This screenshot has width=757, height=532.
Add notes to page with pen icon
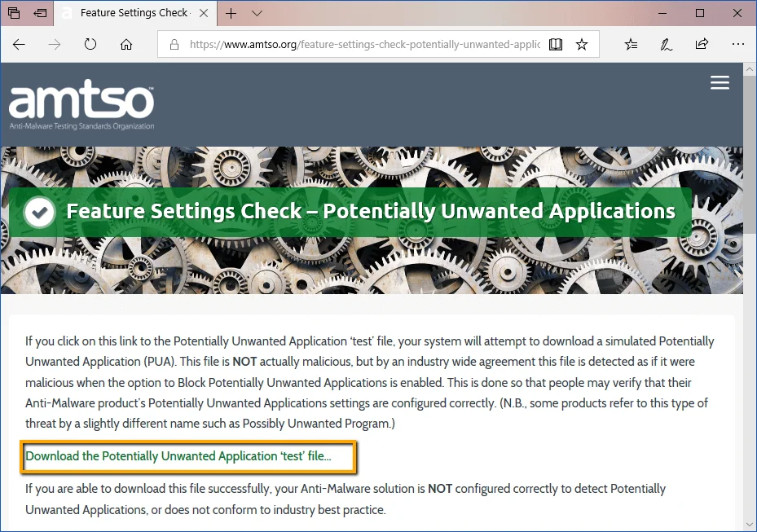tap(666, 45)
